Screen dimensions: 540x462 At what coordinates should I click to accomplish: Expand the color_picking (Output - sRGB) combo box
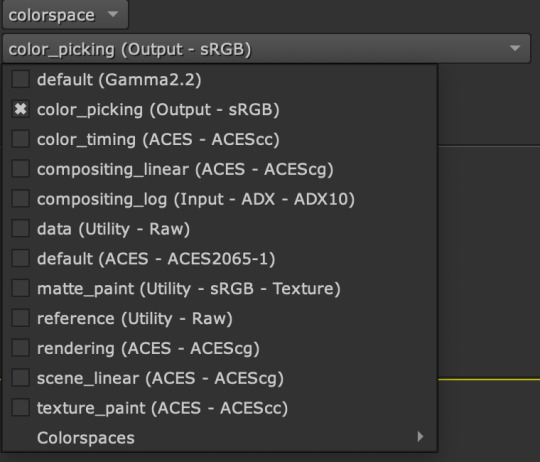pyautogui.click(x=266, y=49)
